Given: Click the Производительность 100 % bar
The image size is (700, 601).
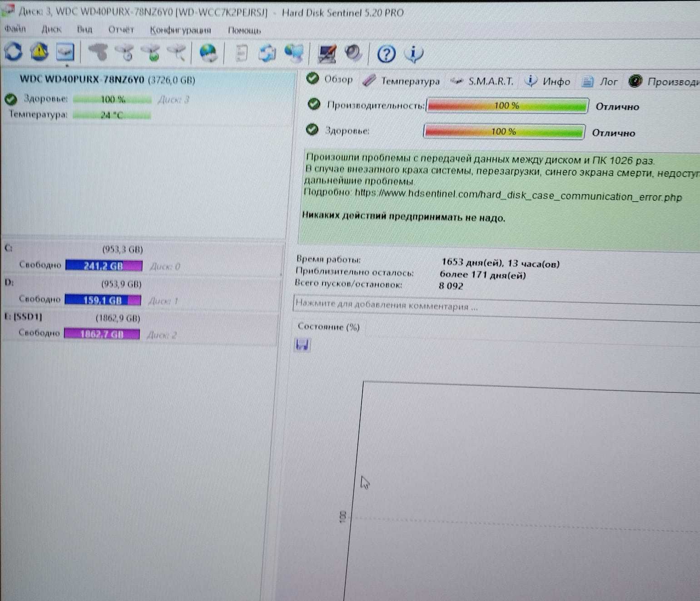Looking at the screenshot, I should 507,105.
